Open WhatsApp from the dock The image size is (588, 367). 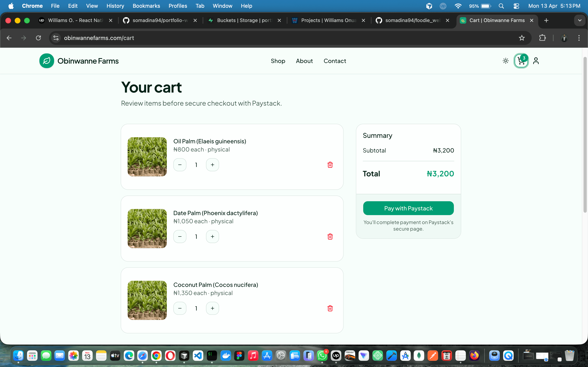point(322,356)
